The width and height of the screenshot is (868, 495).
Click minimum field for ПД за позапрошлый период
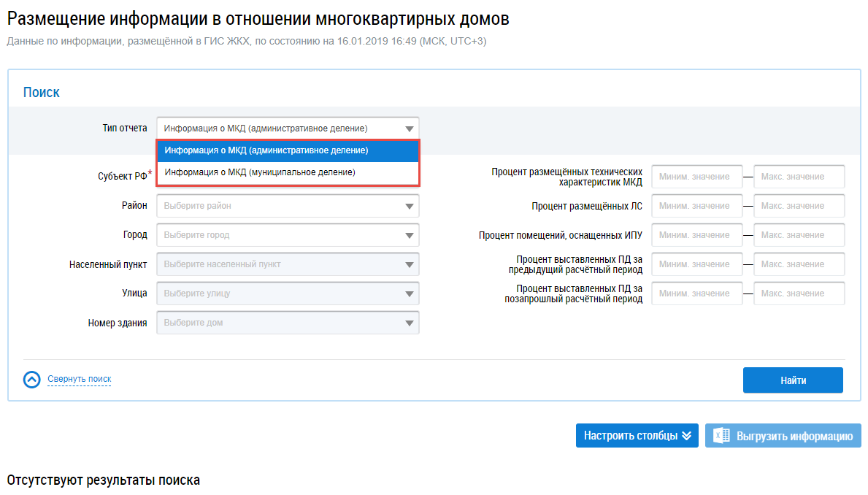coord(696,293)
